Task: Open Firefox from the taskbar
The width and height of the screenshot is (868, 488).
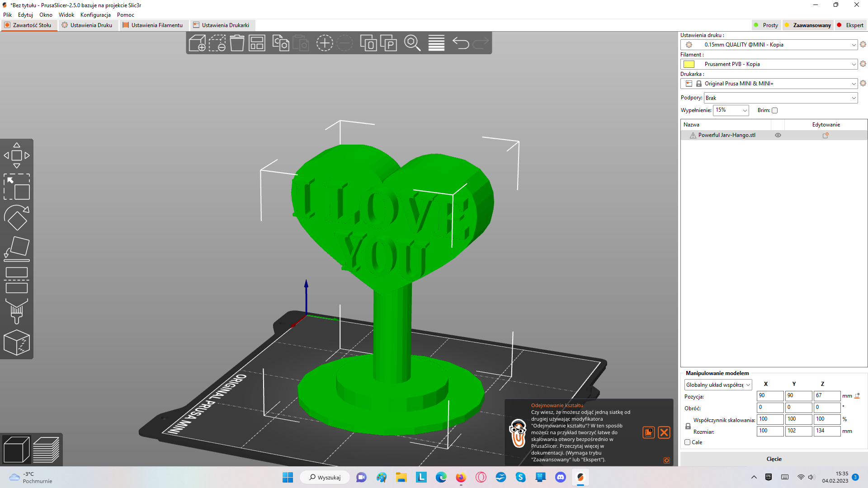Action: point(461,477)
